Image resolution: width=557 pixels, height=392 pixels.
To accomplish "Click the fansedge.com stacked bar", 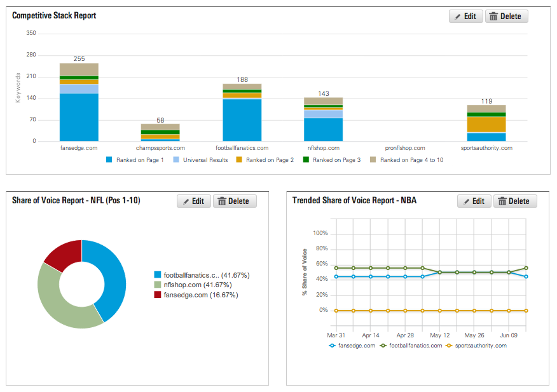I will point(79,108).
